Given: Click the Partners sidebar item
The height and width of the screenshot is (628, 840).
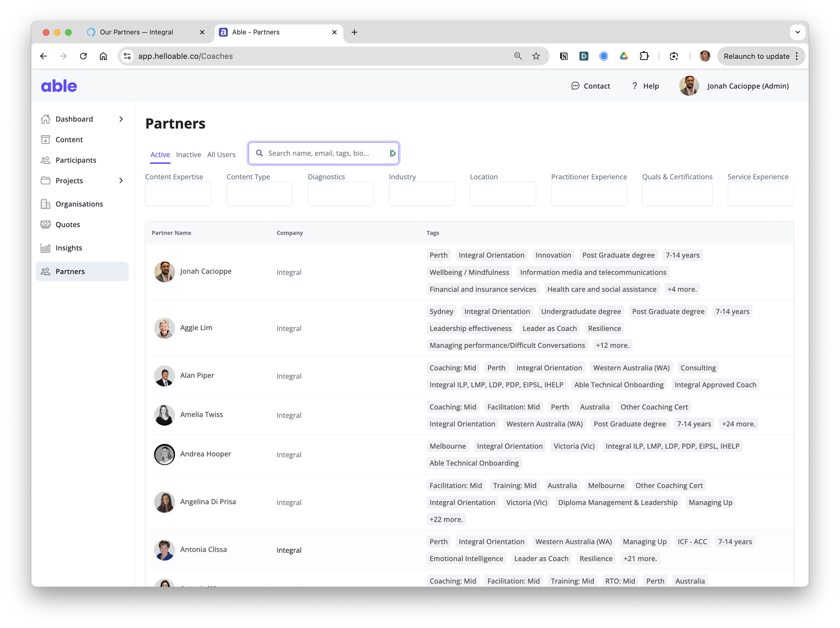Looking at the screenshot, I should tap(82, 272).
